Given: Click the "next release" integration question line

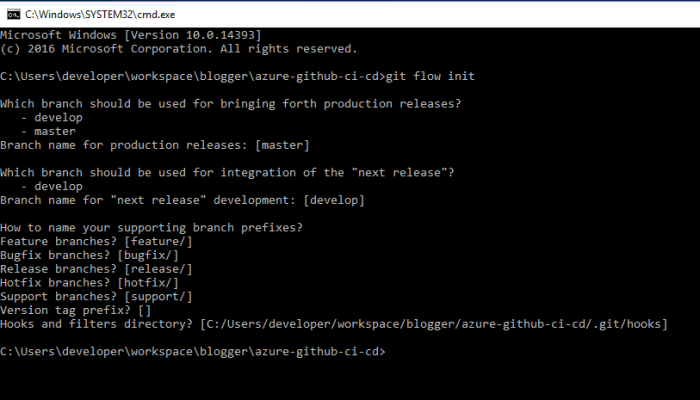Looking at the screenshot, I should (x=227, y=172).
